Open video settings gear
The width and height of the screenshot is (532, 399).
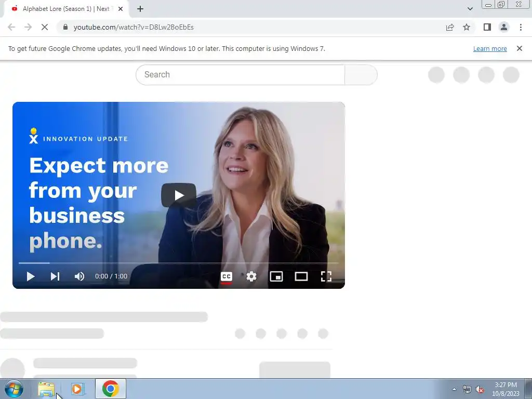point(251,276)
